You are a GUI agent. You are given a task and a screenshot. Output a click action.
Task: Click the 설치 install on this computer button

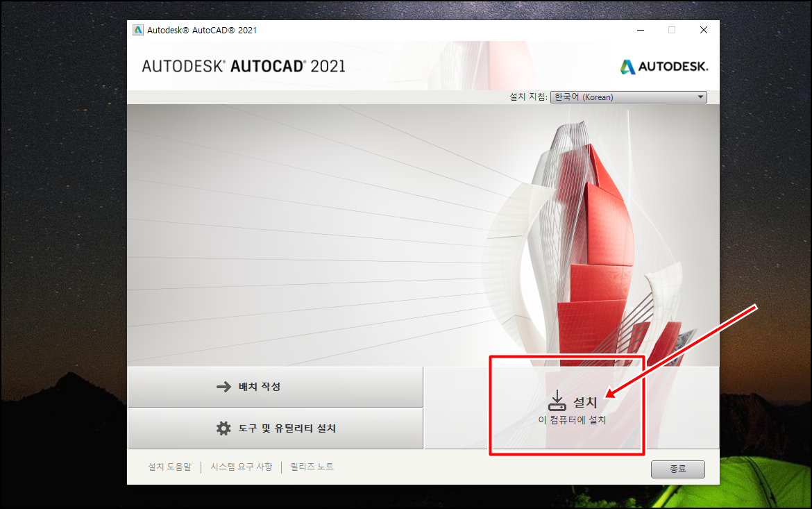[x=572, y=408]
